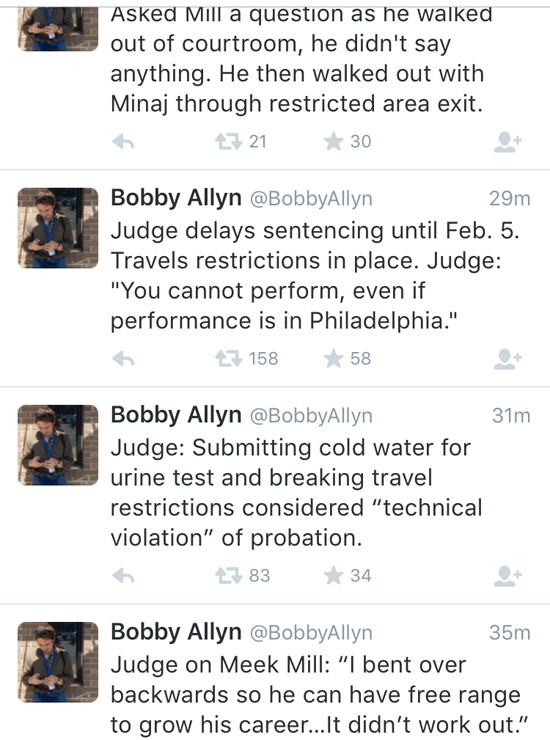This screenshot has height=740, width=550.
Task: Retweet the tweet with 83 retweets
Action: tap(228, 576)
